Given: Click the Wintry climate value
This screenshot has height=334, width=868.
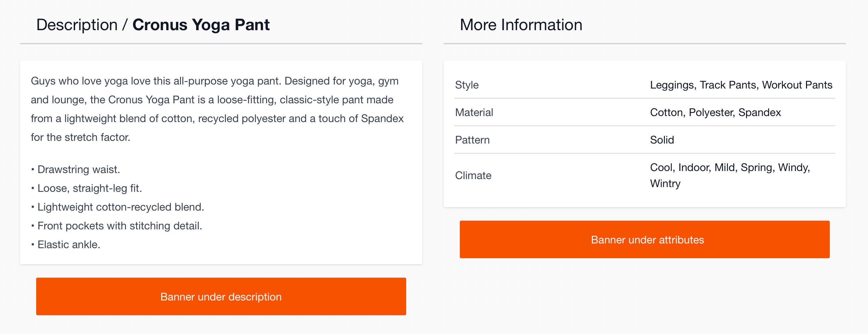Looking at the screenshot, I should click(x=665, y=183).
